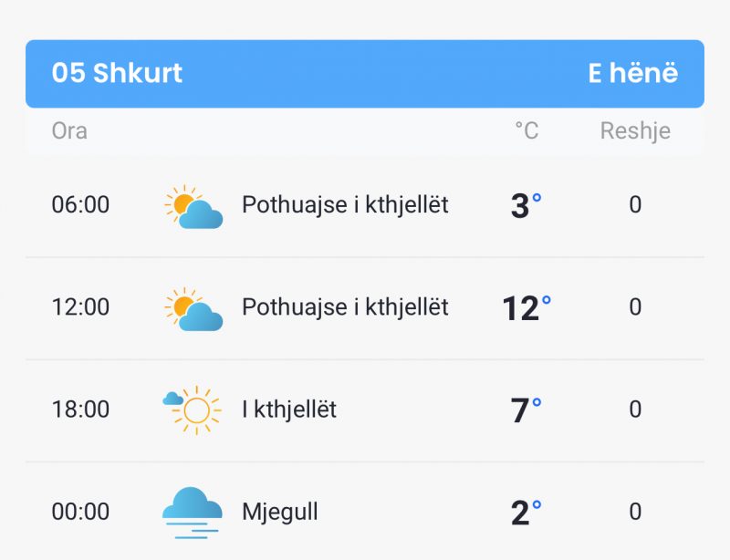Open the 06:00 forecast row time
Viewport: 730px width, 560px height.
80,205
